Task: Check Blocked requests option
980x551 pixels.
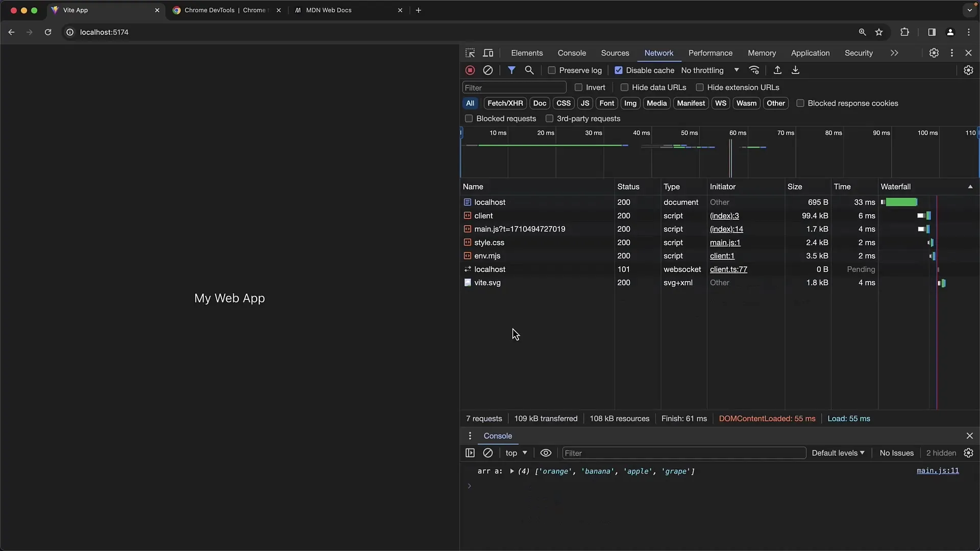Action: coord(469,118)
